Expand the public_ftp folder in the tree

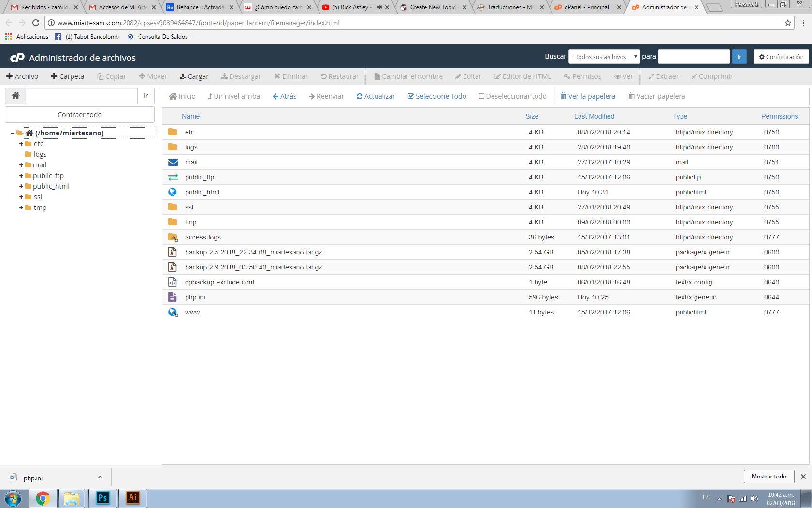point(21,176)
